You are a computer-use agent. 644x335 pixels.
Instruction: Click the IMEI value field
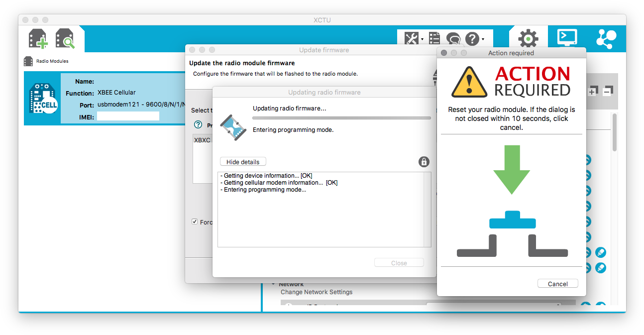click(x=128, y=116)
